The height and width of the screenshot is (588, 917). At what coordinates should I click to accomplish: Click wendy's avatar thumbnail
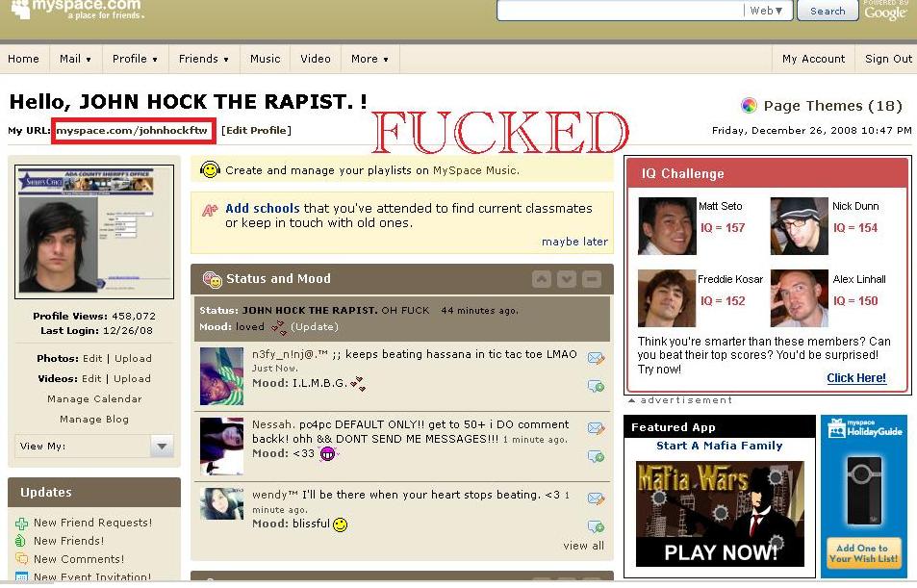pos(221,503)
